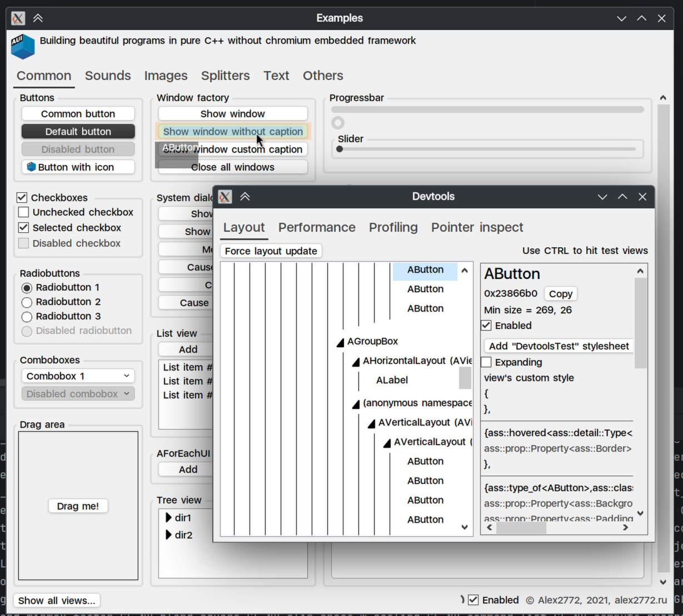This screenshot has height=616, width=683.
Task: Switch to the Text tab
Action: click(x=276, y=76)
